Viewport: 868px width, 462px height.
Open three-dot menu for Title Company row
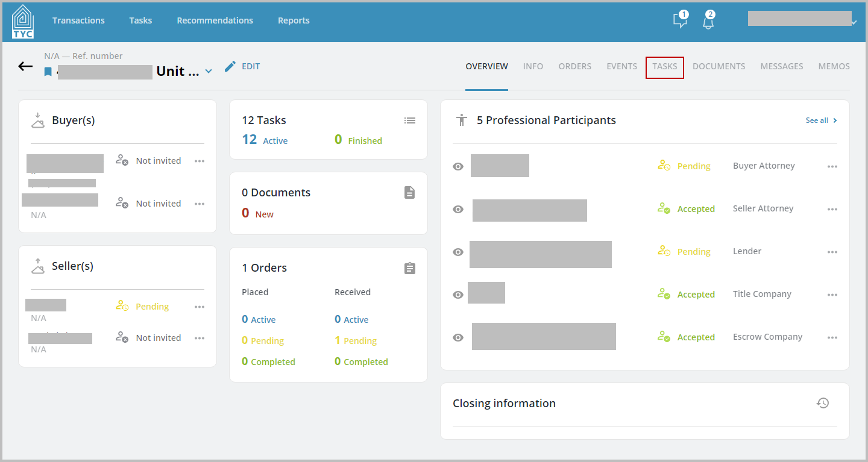pos(832,295)
